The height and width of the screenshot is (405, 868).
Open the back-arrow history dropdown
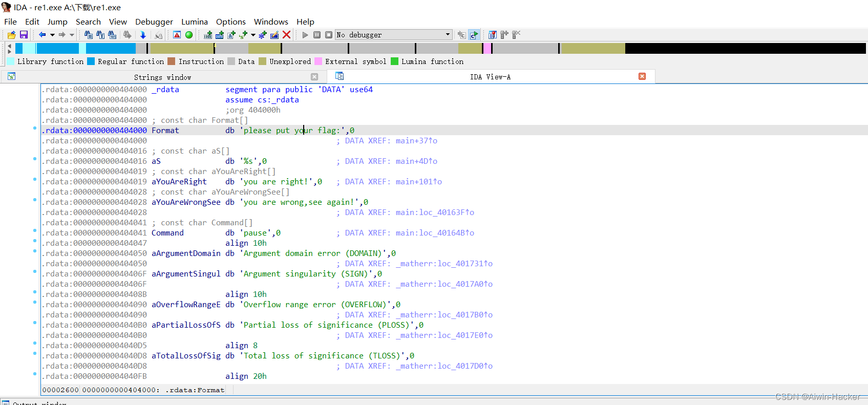[52, 35]
